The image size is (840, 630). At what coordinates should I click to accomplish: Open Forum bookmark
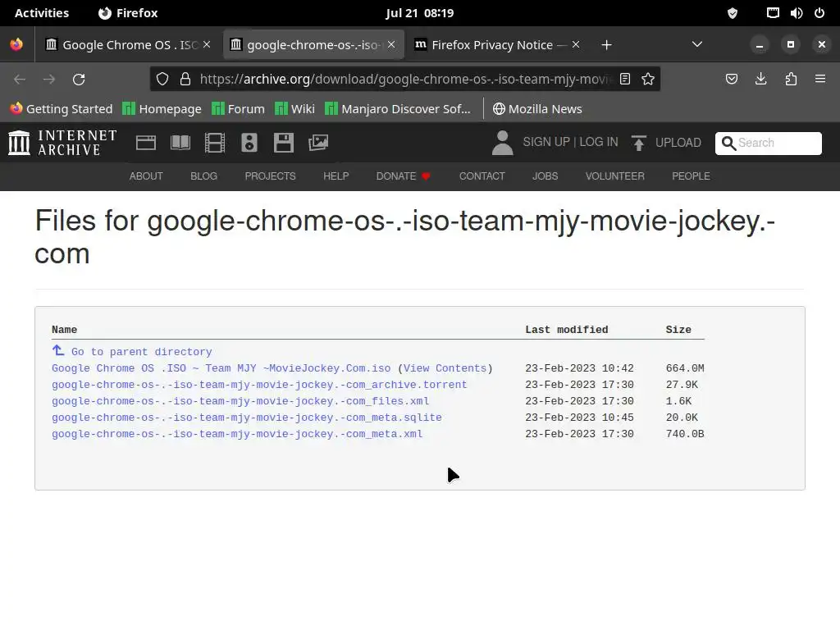[238, 109]
